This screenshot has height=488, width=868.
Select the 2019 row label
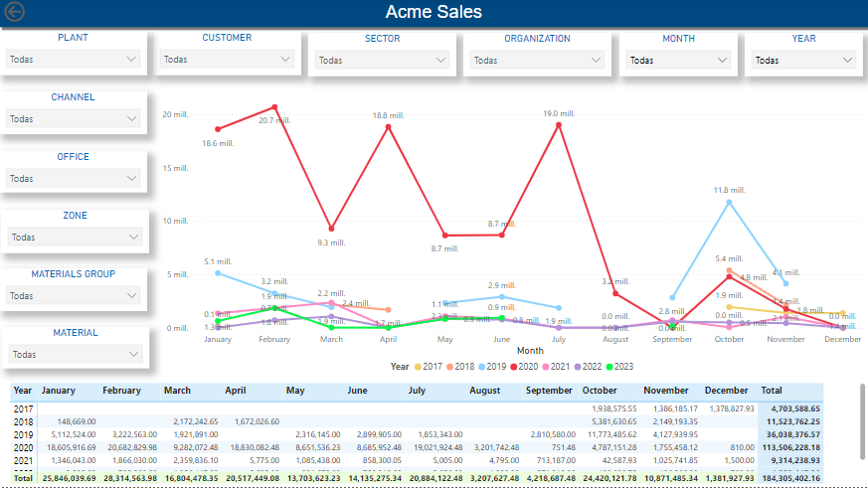pos(23,435)
